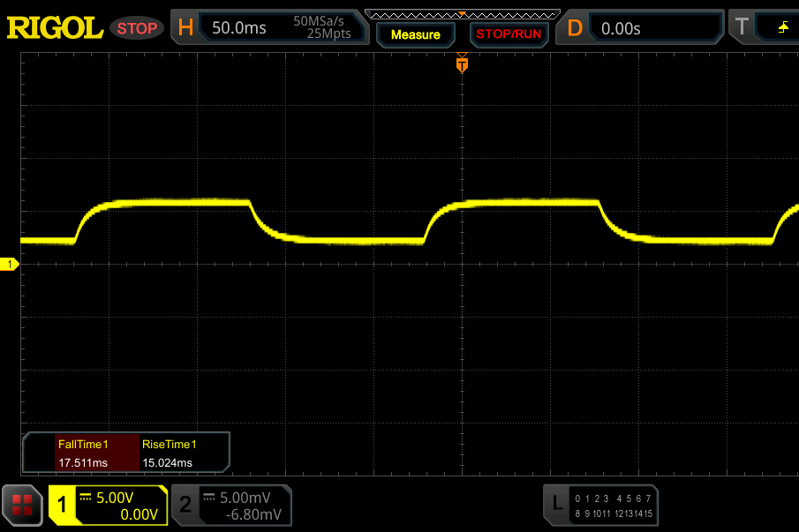Click the logic analyzer digital channel number grid

[614, 506]
